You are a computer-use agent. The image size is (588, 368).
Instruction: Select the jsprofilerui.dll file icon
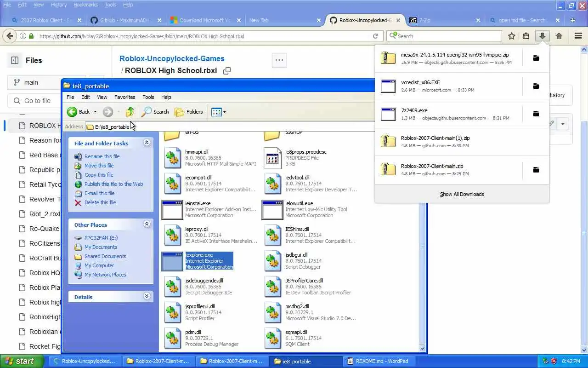pos(173,312)
